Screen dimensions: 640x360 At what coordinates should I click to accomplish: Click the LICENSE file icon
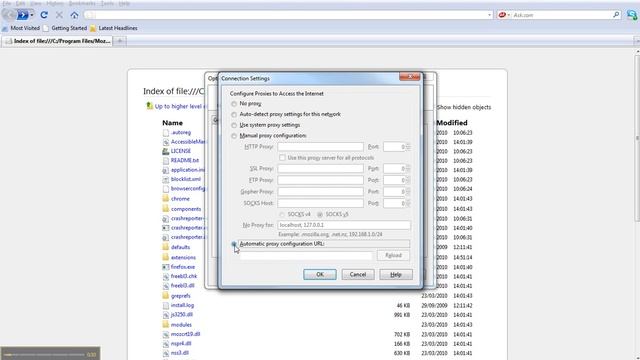(x=165, y=151)
